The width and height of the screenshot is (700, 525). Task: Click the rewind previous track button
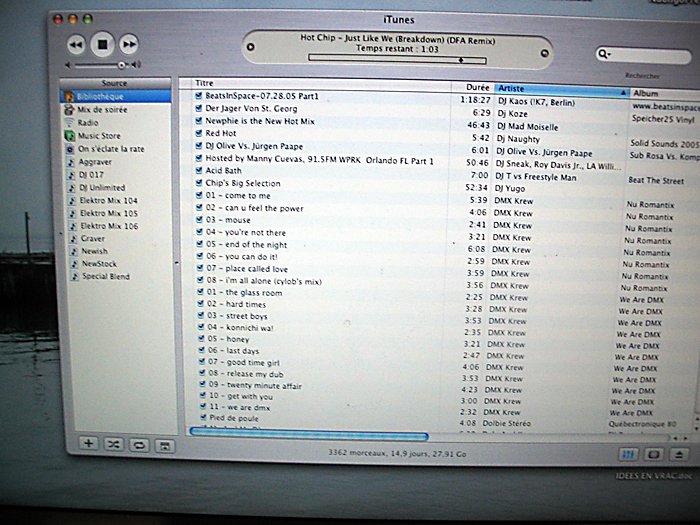76,45
